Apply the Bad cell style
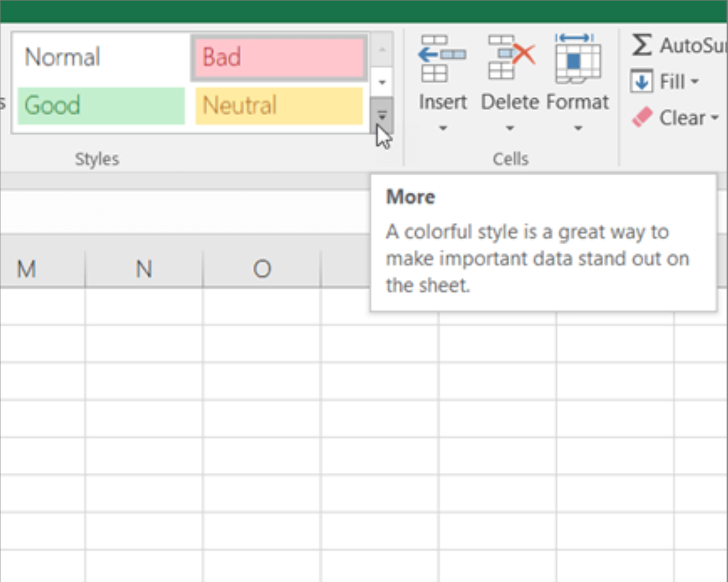 point(278,57)
